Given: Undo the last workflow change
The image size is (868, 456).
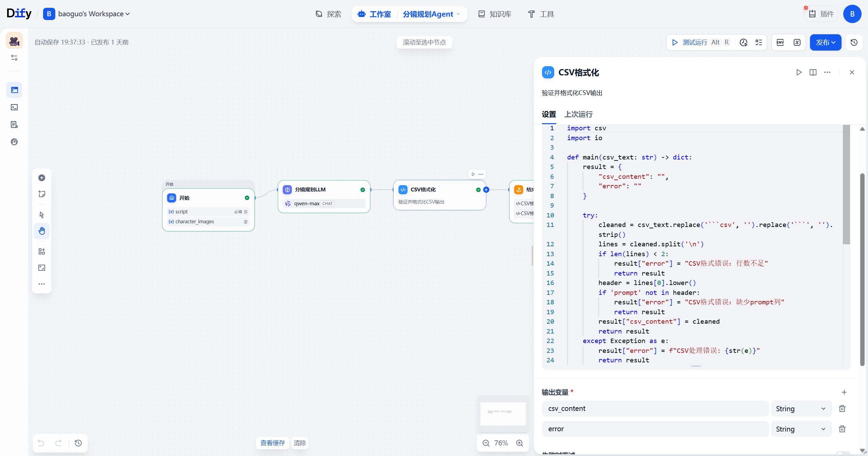Looking at the screenshot, I should click(41, 443).
